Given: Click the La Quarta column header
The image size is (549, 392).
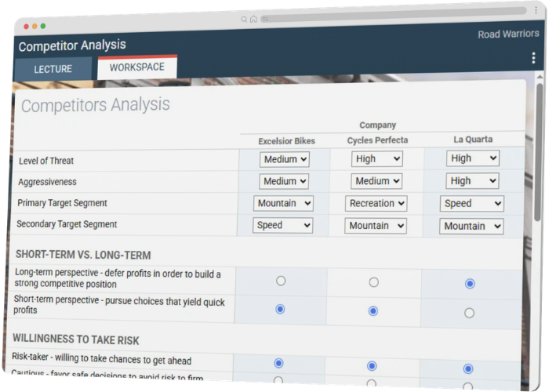Looking at the screenshot, I should pos(473,140).
